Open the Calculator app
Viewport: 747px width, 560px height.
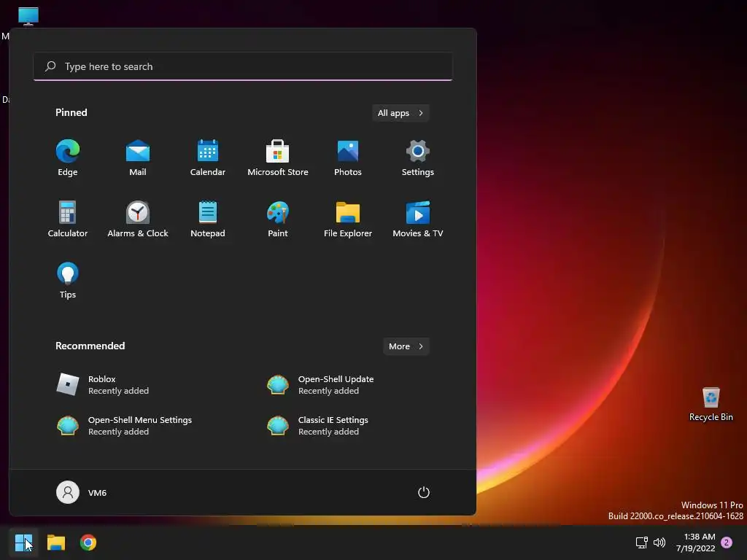click(x=68, y=219)
